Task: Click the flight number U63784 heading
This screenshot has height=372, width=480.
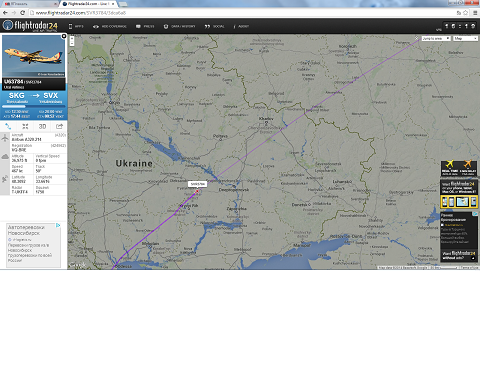Action: click(14, 81)
